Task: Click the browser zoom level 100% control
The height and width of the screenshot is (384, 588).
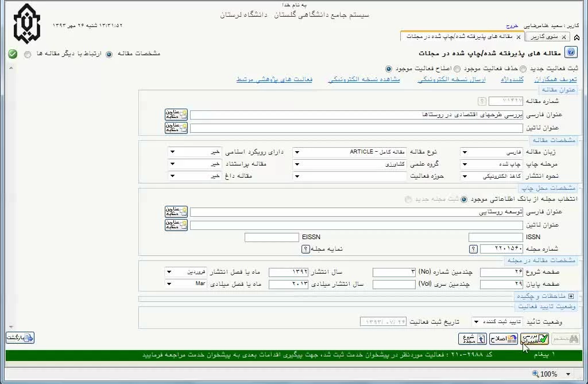Action: [549, 374]
